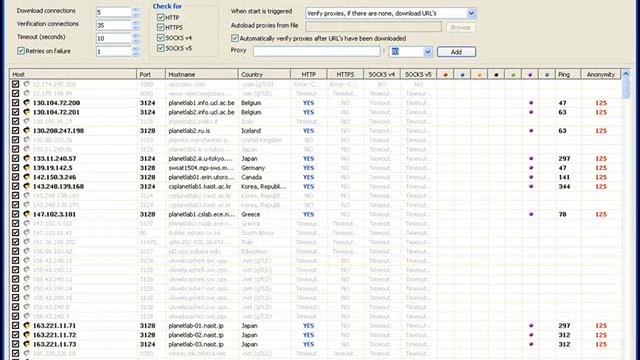640x360 pixels.
Task: Toggle HTTP check option
Action: pos(160,18)
